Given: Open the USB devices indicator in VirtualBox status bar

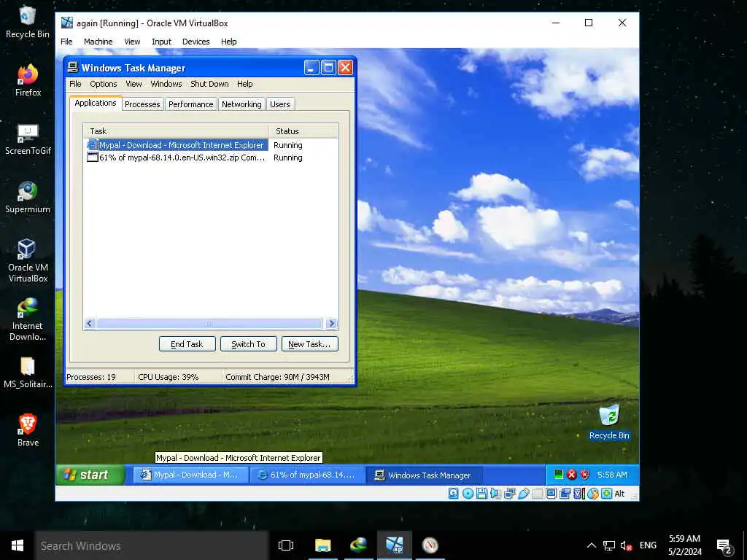Looking at the screenshot, I should pos(524,494).
